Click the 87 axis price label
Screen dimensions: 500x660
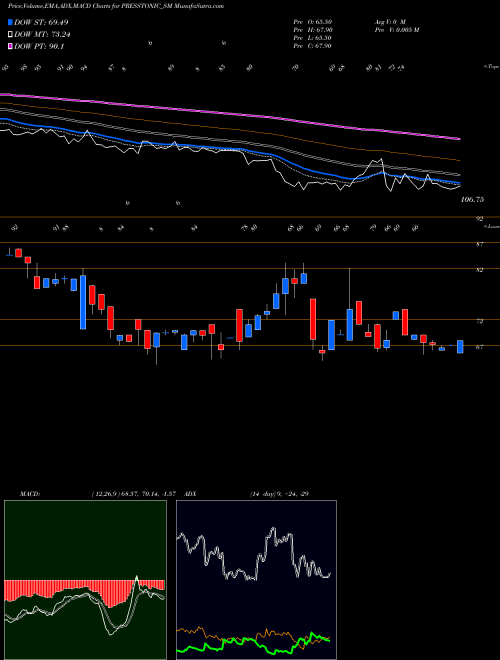click(479, 244)
